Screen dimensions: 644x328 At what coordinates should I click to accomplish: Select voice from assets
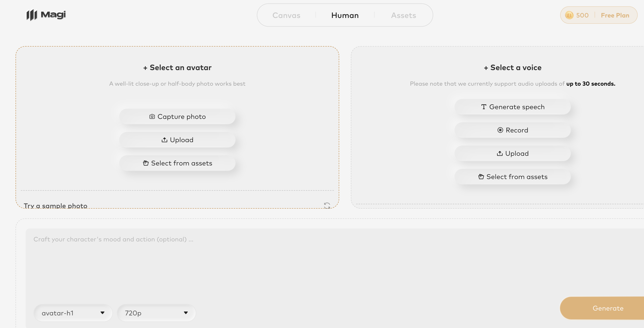point(512,177)
